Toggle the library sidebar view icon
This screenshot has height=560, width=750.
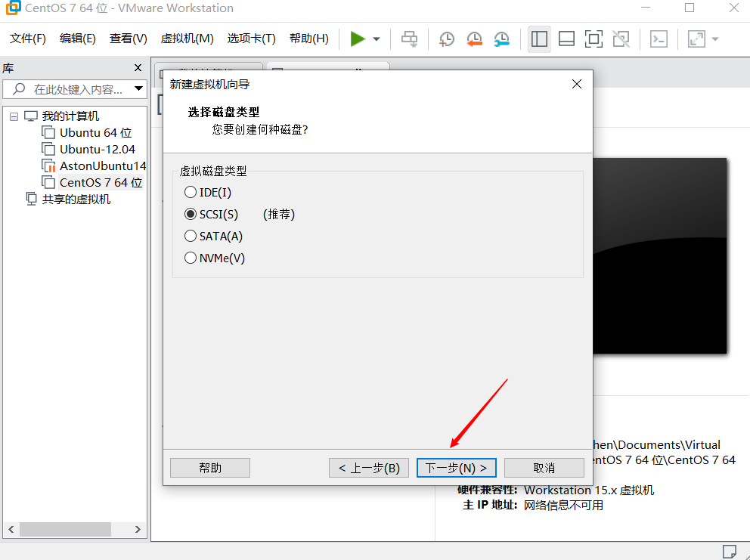pos(539,39)
